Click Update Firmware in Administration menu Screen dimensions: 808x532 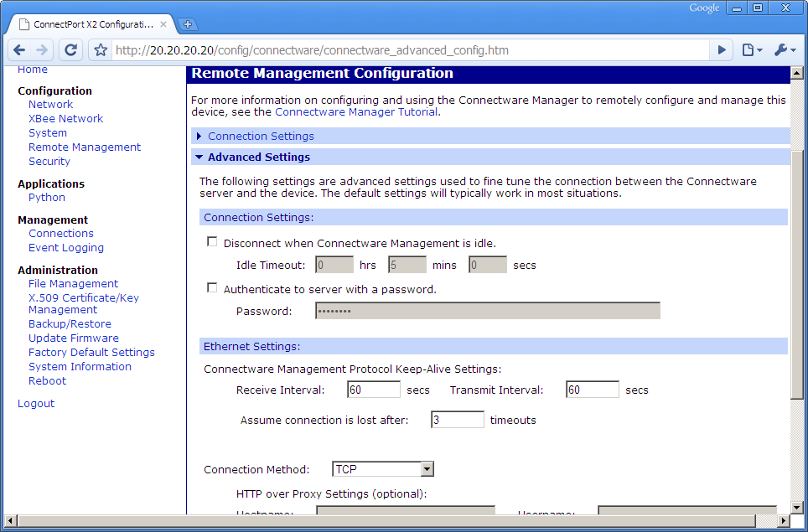(74, 338)
